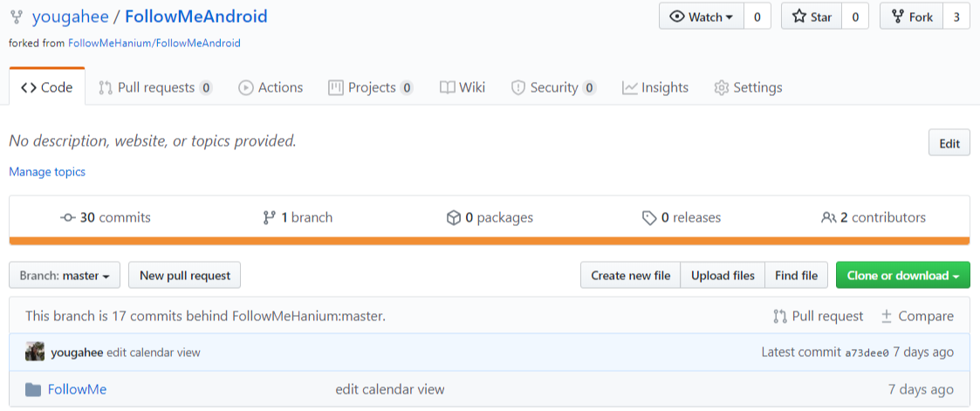
Task: Open the Projects tab
Action: [x=371, y=87]
